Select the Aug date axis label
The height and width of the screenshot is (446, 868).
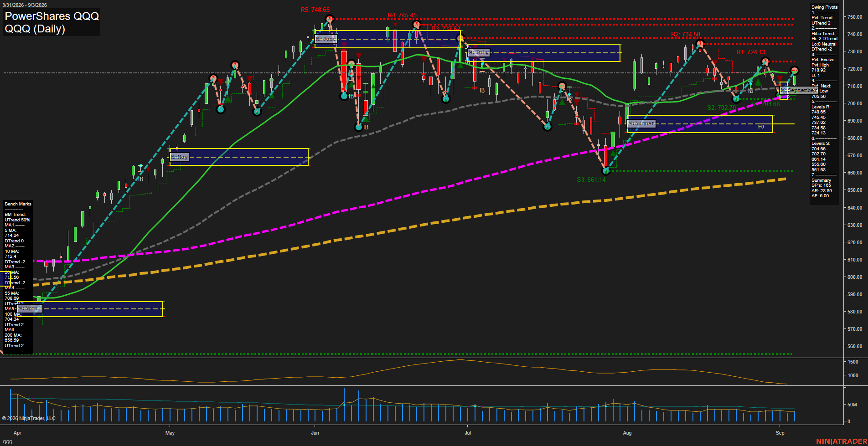[627, 433]
